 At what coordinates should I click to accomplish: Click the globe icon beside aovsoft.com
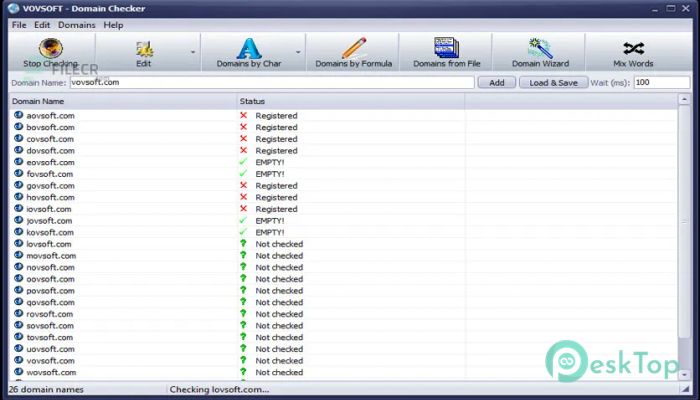[18, 115]
